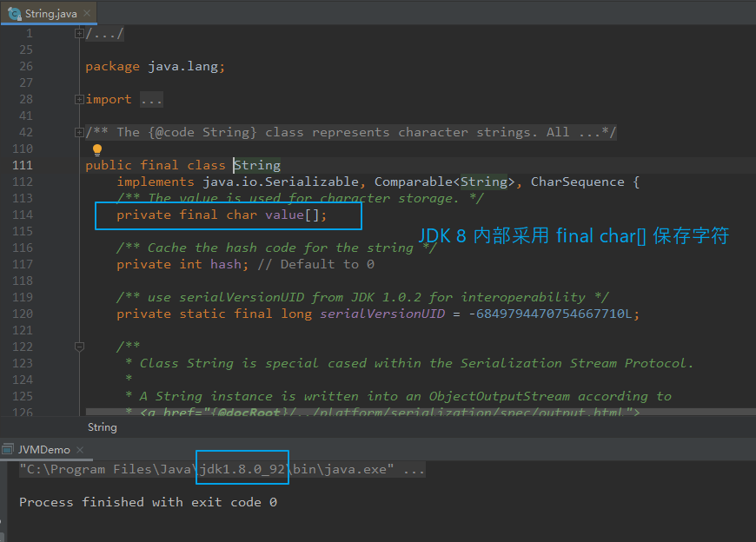Click 'CharSequence' in the implements clause

pyautogui.click(x=578, y=182)
